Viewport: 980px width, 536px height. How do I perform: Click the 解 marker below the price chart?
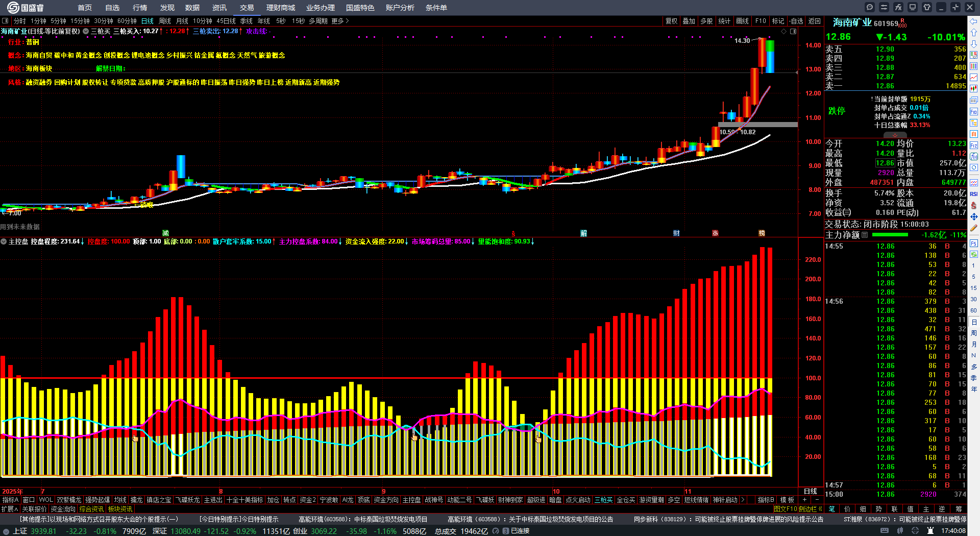(583, 233)
